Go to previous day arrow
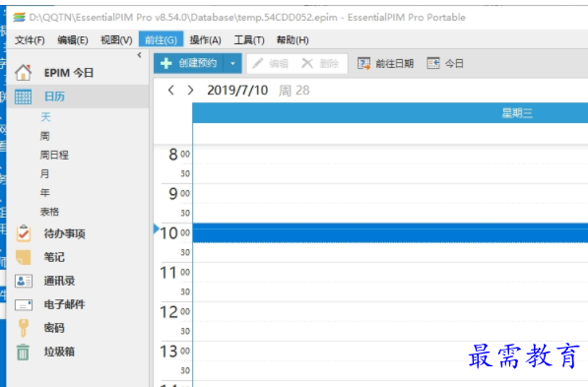 click(x=171, y=90)
